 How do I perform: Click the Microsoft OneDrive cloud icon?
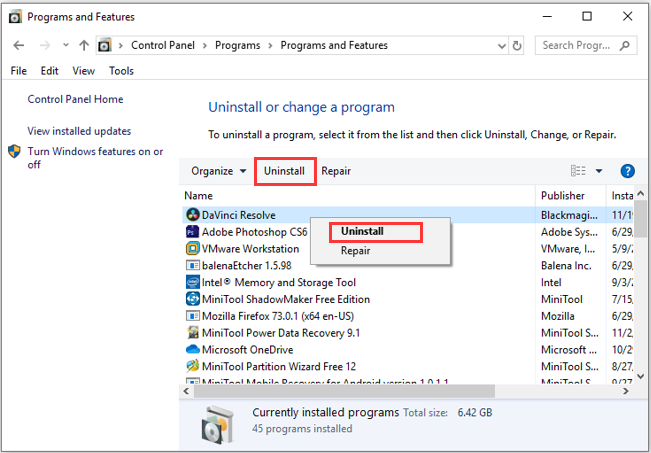[x=192, y=350]
